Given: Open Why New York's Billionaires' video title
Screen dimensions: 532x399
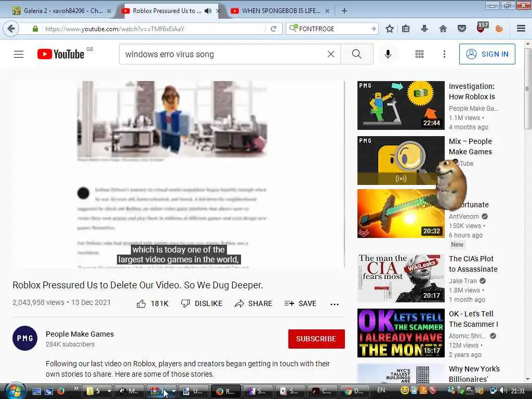Looking at the screenshot, I should pyautogui.click(x=474, y=374).
